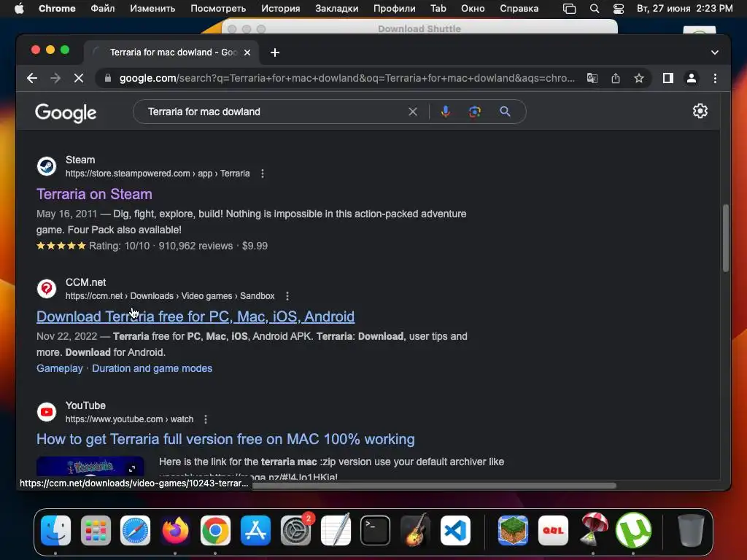This screenshot has height=560, width=747.
Task: Click the horizontal scrollbar
Action: point(433,486)
